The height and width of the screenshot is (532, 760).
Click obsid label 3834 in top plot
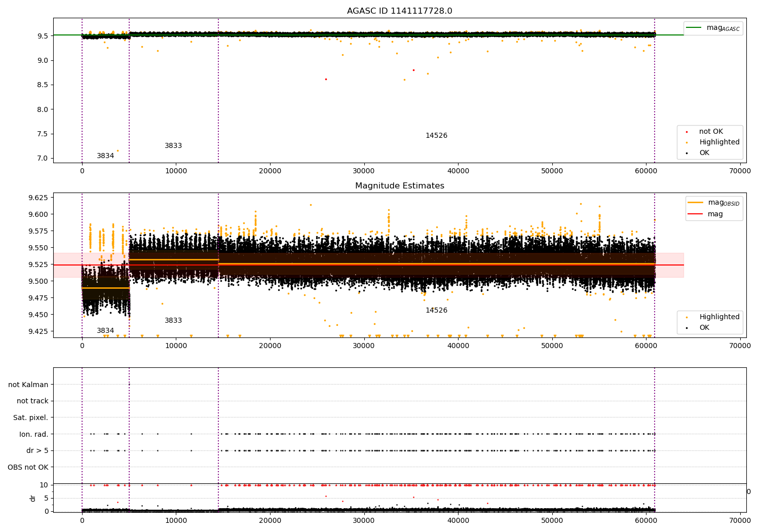105,156
